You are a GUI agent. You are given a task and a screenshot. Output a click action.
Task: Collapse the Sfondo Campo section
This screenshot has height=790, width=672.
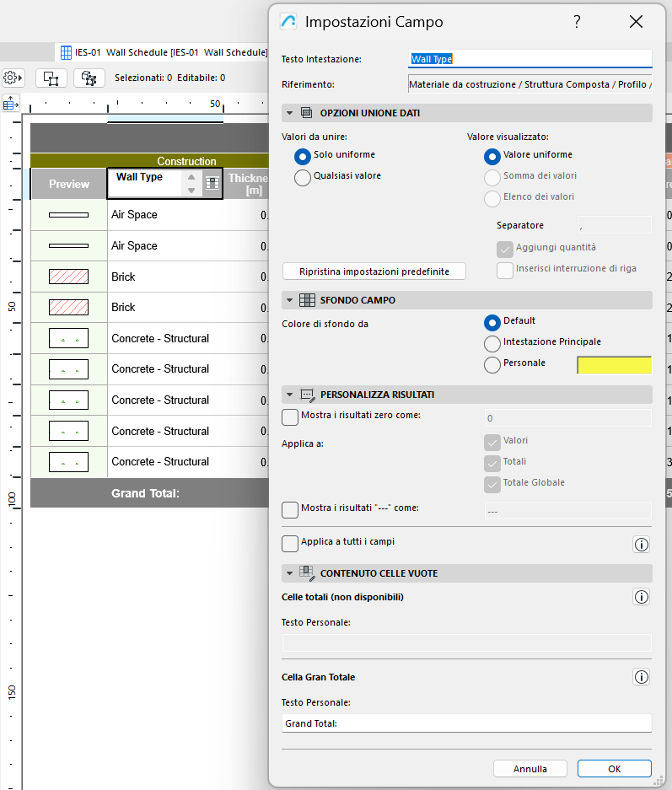290,300
